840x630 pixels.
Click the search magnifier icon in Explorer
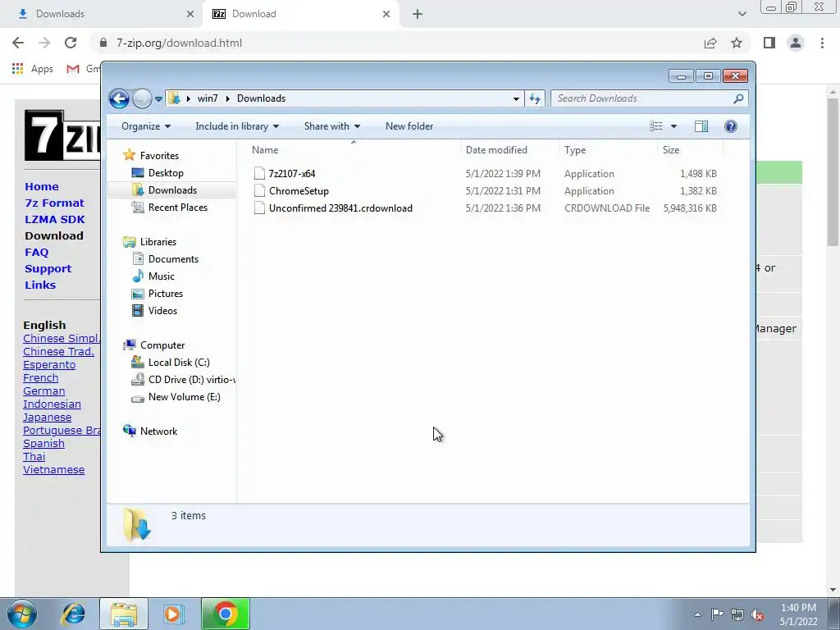(x=739, y=98)
